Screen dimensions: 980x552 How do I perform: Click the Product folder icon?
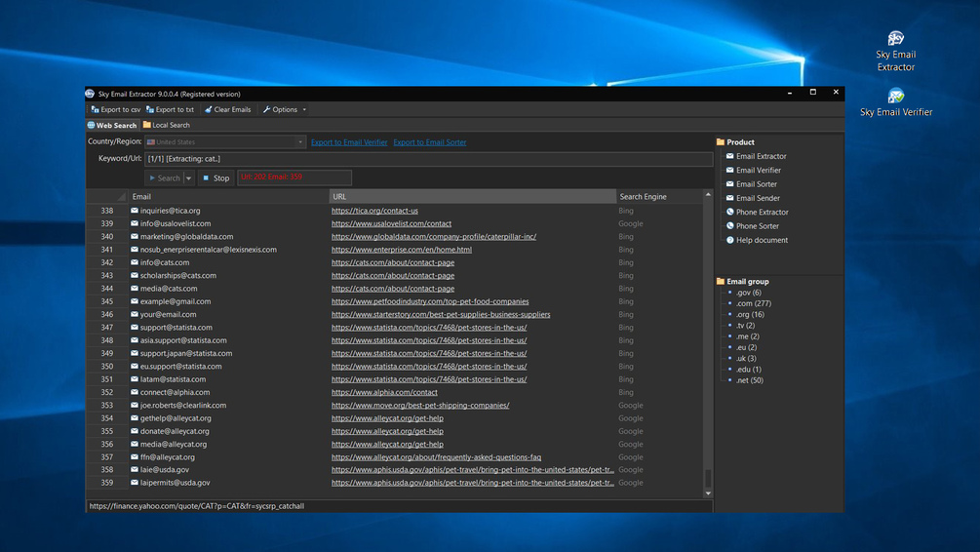click(x=720, y=142)
